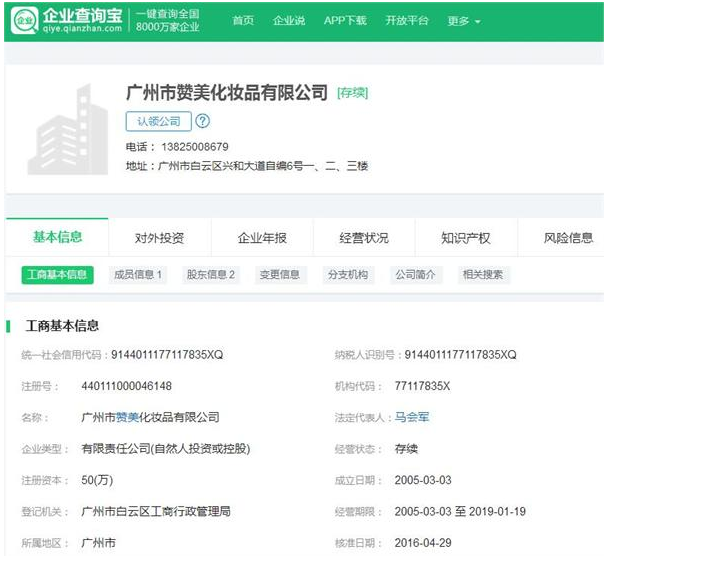This screenshot has height=567, width=703.
Task: Open the 首页 navigation item
Action: 243,21
